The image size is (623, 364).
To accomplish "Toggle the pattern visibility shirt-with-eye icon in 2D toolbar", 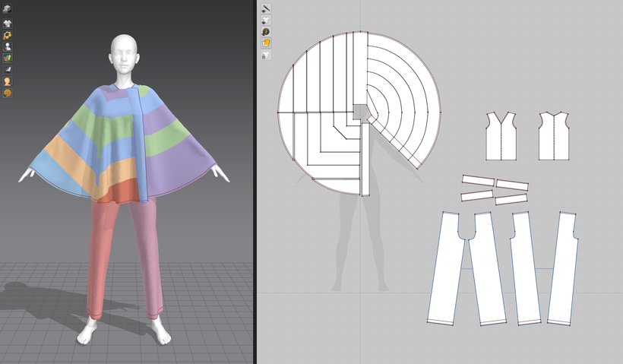I will [266, 20].
